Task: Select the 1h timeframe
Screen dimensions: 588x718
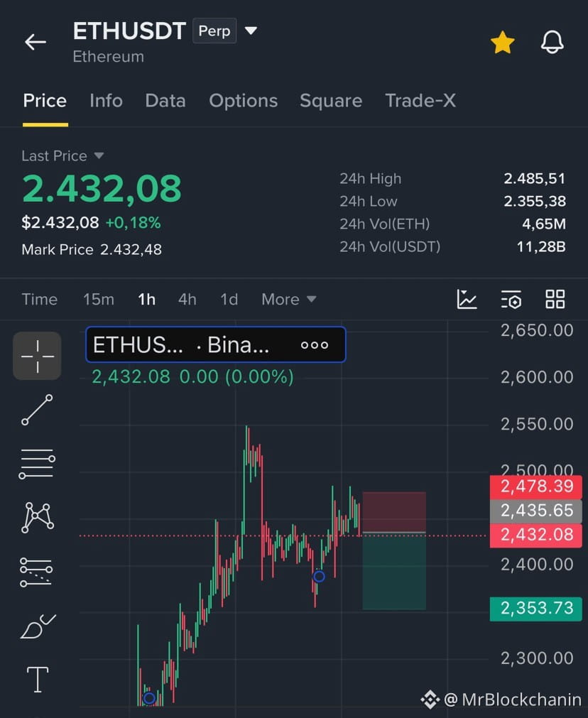Action: pyautogui.click(x=146, y=300)
